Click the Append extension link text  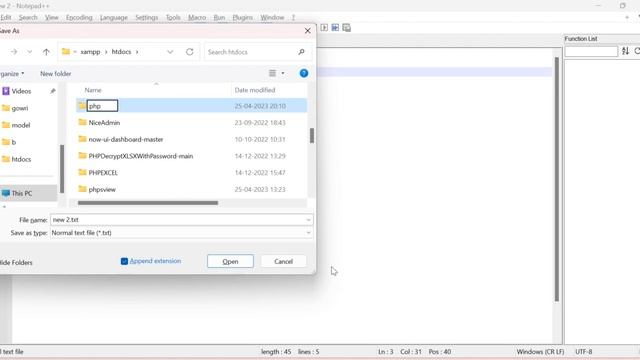[x=155, y=261]
